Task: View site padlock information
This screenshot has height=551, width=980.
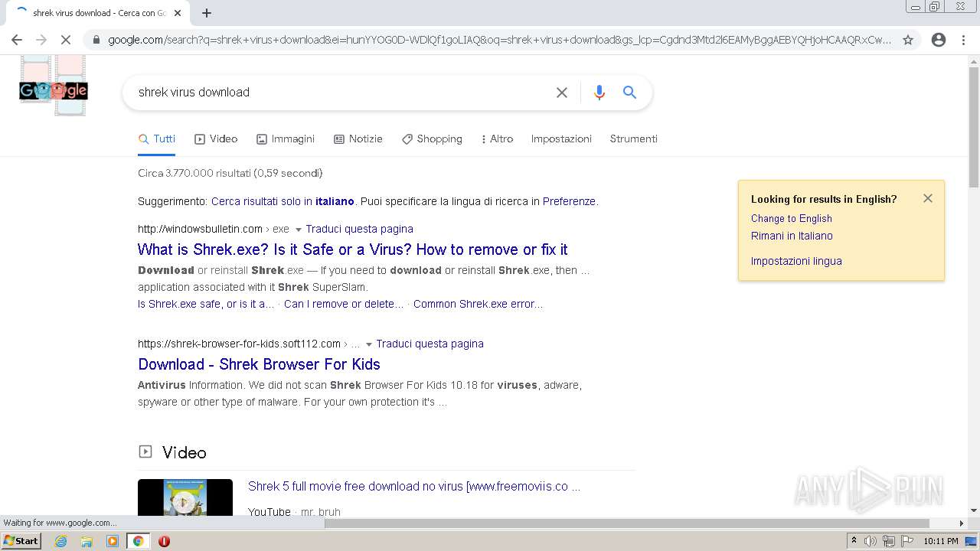Action: [x=95, y=40]
